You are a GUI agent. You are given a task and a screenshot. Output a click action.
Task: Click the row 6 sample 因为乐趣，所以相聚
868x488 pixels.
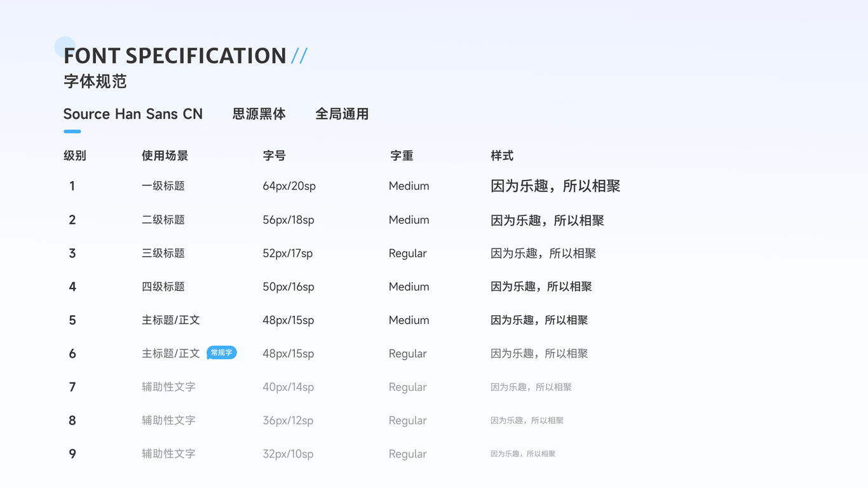539,354
